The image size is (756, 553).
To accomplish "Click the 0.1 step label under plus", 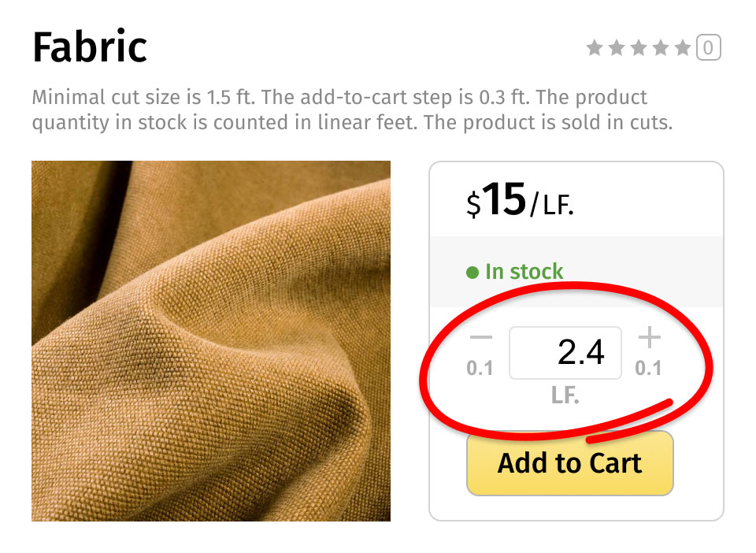I will [x=648, y=369].
